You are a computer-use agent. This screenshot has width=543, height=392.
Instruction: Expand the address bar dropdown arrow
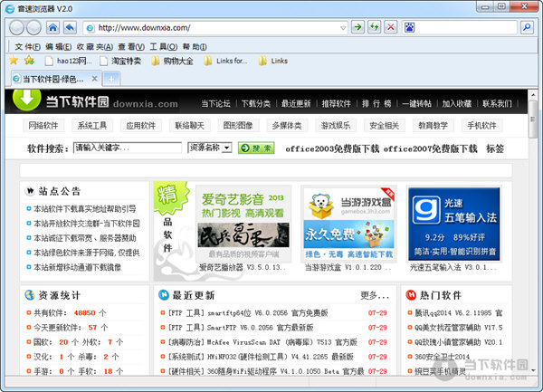click(343, 28)
